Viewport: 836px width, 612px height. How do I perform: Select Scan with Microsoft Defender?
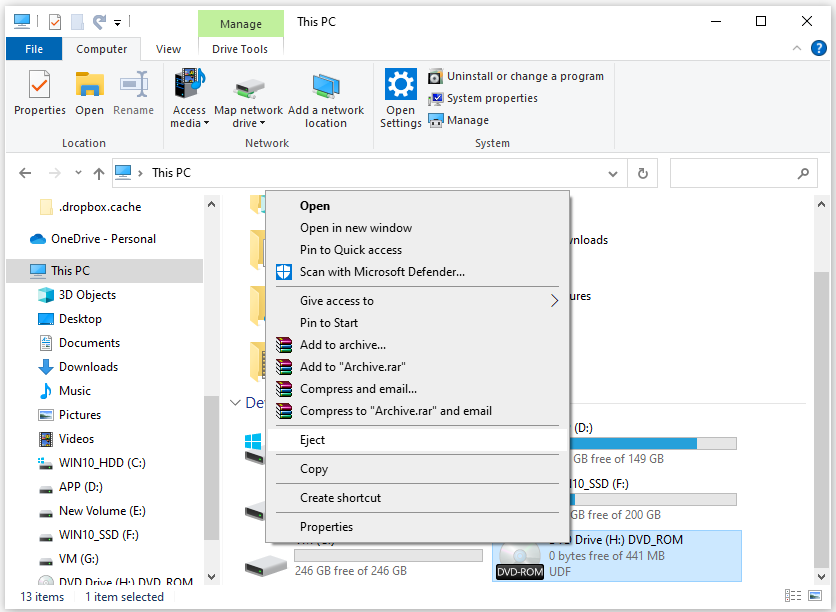pos(417,272)
